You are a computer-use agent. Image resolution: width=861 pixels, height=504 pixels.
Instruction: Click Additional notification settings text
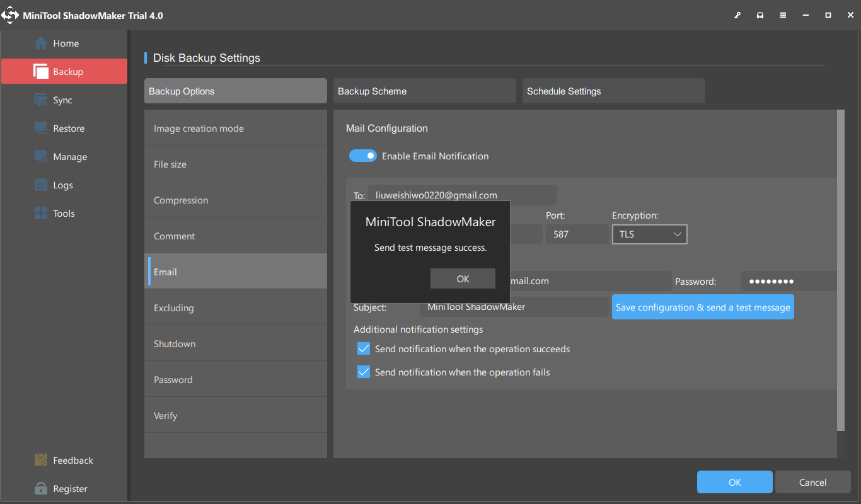[419, 329]
